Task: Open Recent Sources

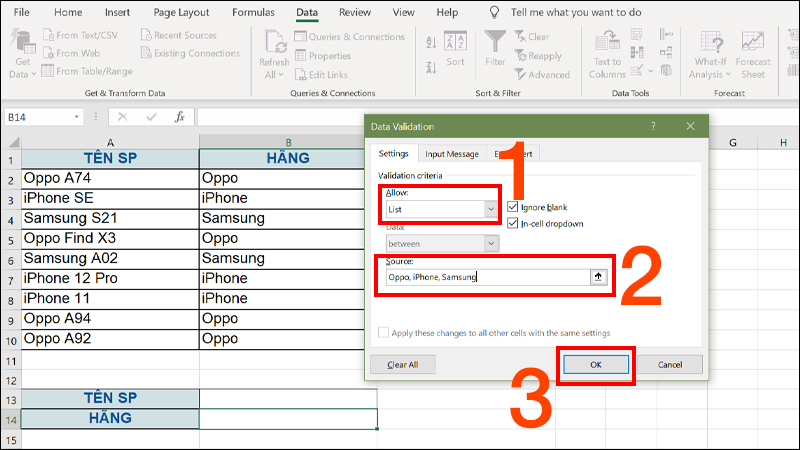Action: click(179, 35)
